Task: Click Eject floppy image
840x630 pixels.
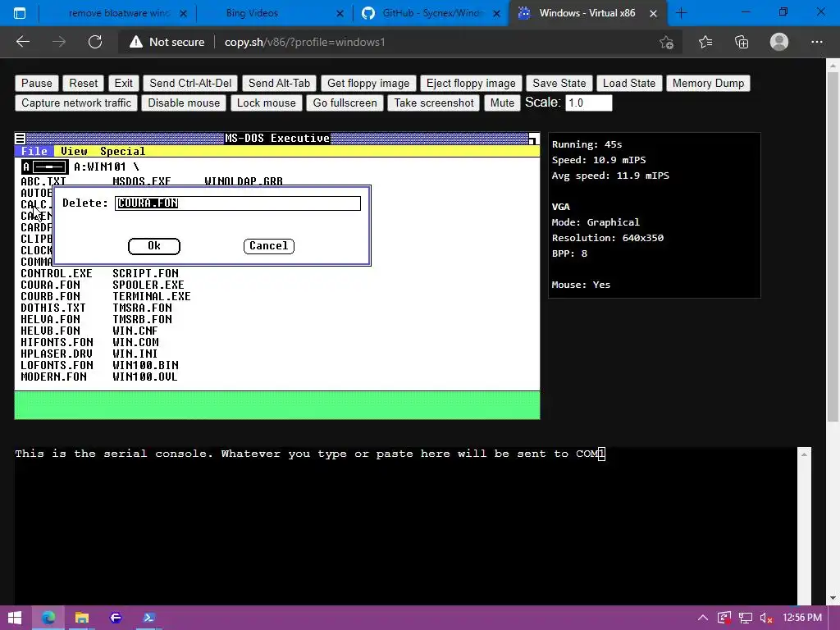Action: 471,83
